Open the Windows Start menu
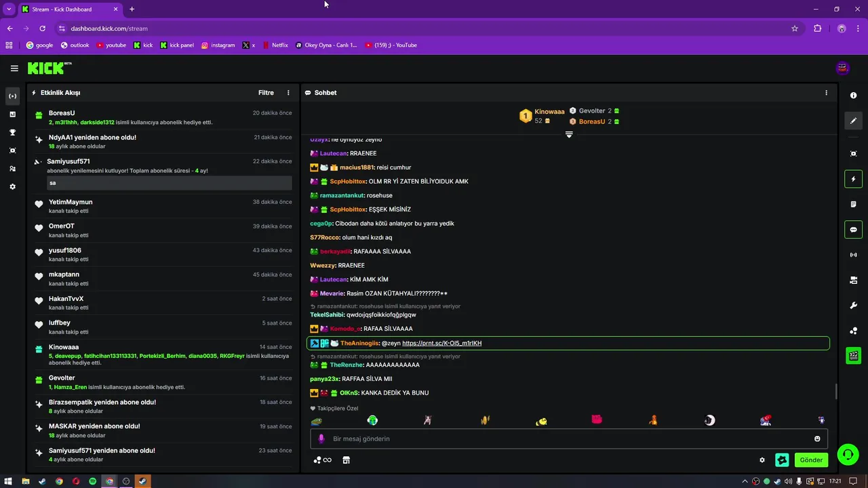Viewport: 868px width, 488px height. click(x=8, y=481)
